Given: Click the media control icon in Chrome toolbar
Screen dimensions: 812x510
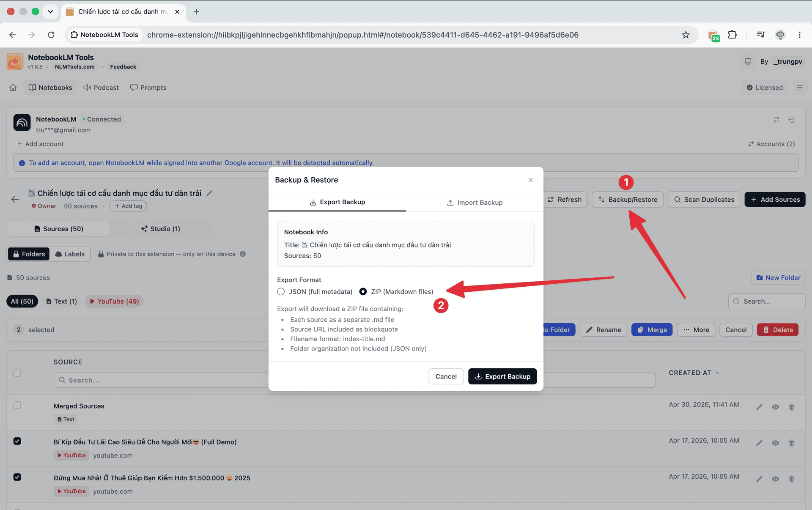Looking at the screenshot, I should (x=761, y=35).
